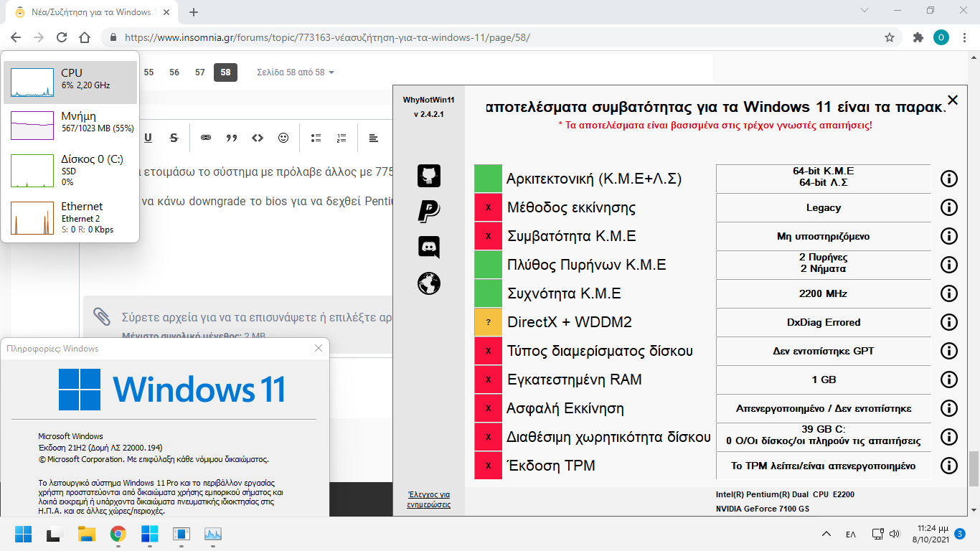Expand the Σελίδα 58 από 58 dropdown
The height and width of the screenshot is (551, 980).
[296, 72]
